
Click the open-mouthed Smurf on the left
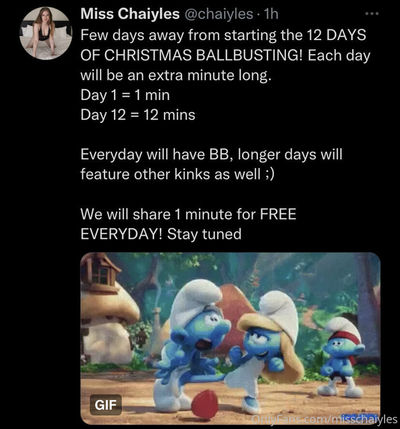[192, 345]
